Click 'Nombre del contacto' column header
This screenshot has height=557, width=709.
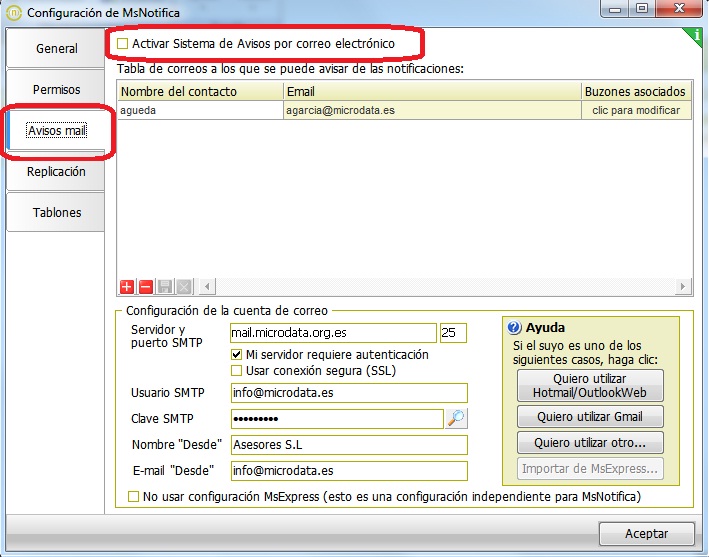click(200, 91)
